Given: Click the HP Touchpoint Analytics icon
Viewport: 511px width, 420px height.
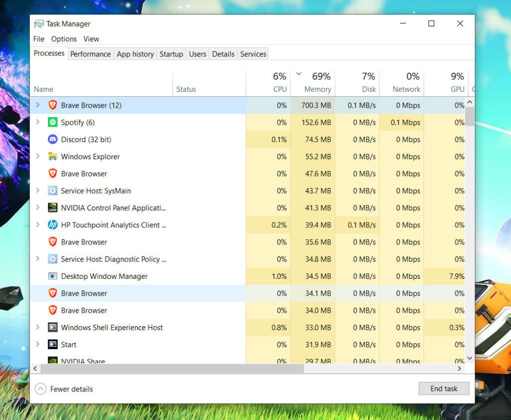Looking at the screenshot, I should 52,225.
